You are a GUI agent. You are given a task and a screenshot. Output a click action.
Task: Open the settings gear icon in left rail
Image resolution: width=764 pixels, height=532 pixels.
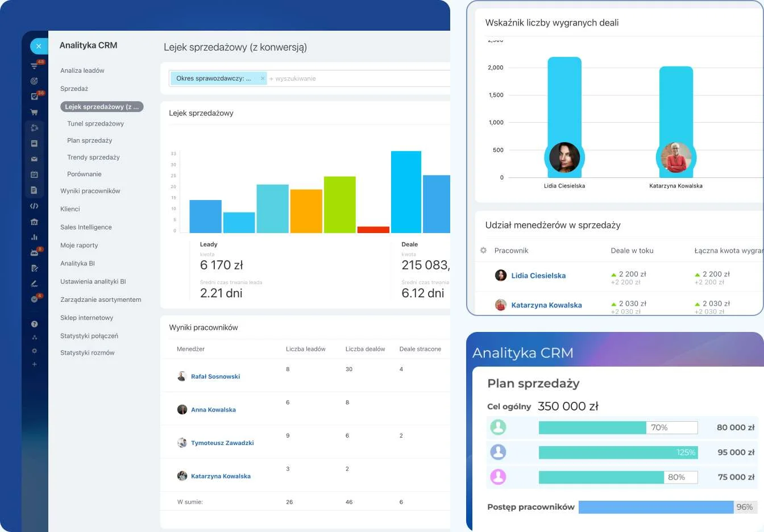[x=34, y=351]
